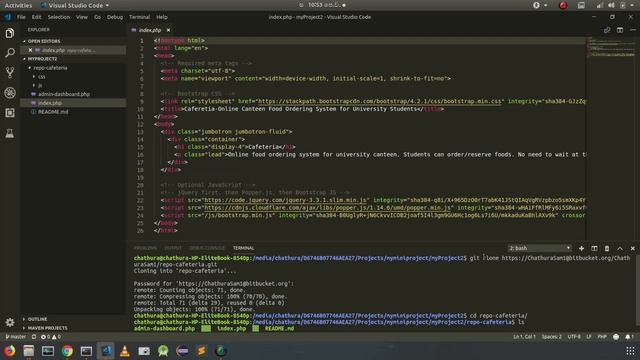Click the sync icon beside master branch

[x=34, y=337]
